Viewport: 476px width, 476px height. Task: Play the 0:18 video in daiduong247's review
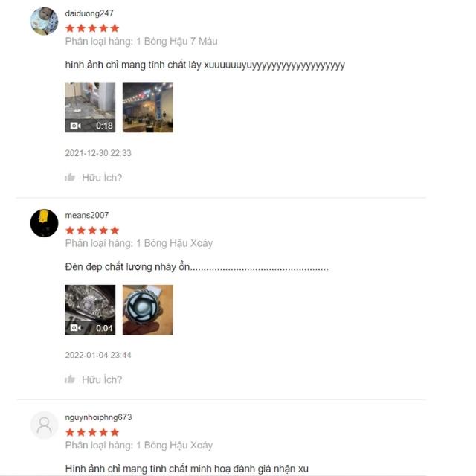(90, 107)
